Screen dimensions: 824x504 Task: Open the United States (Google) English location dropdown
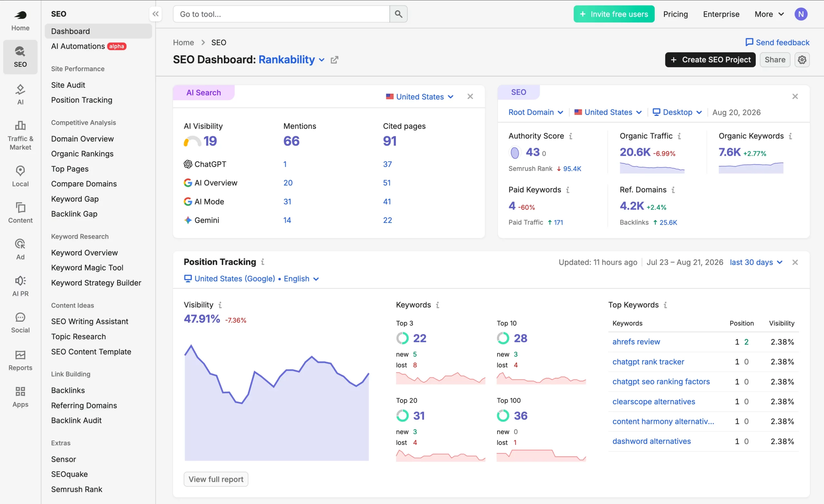[x=251, y=279]
